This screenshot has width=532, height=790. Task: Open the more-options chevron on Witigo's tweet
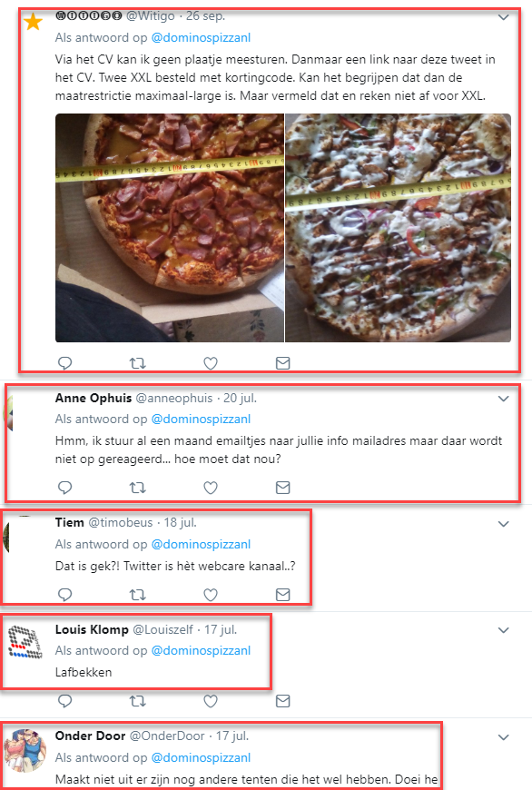[503, 17]
